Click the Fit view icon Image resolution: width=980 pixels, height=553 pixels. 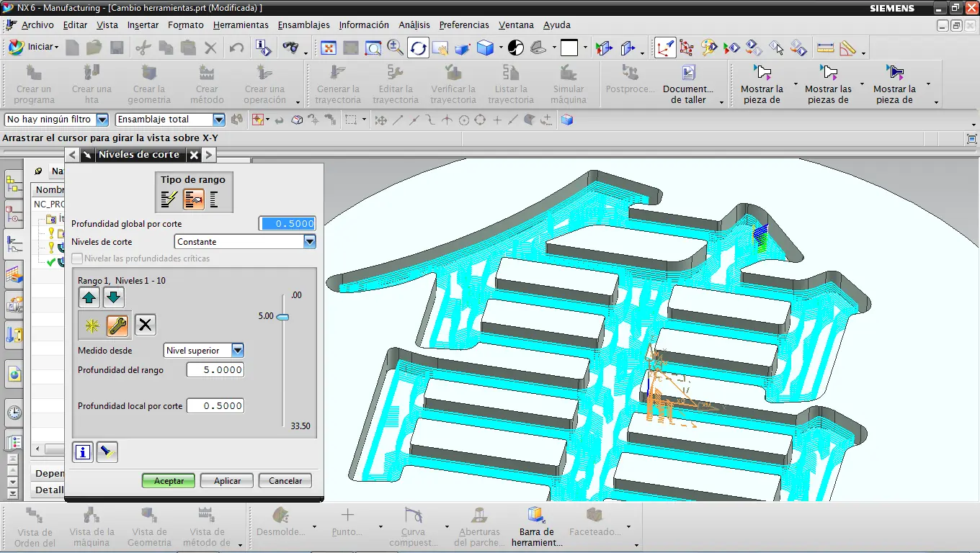click(329, 48)
